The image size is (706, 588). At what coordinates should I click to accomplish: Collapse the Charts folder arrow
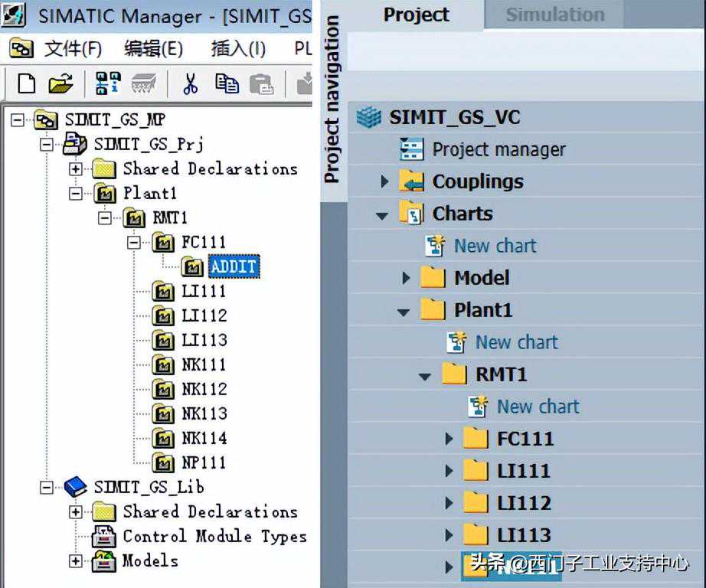[x=383, y=214]
